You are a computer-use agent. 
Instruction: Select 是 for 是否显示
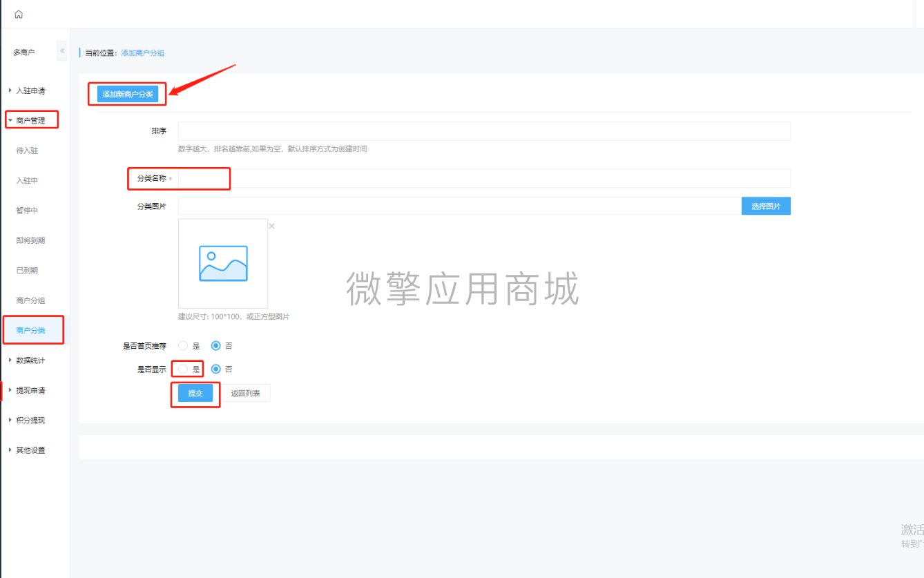183,369
